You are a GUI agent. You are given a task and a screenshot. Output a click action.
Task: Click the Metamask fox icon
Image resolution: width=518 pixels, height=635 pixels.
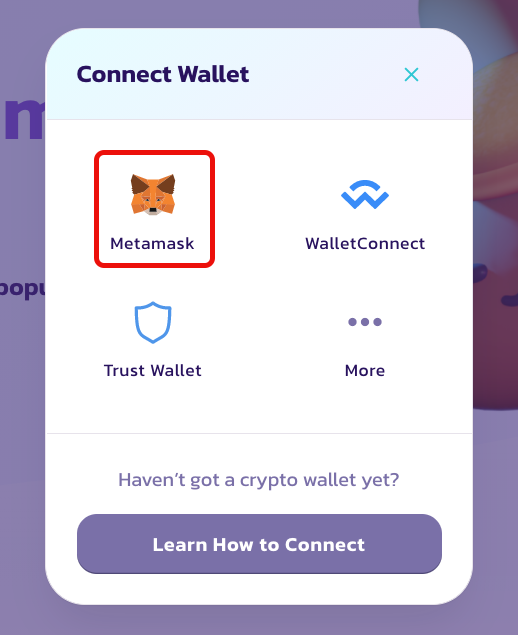click(153, 194)
